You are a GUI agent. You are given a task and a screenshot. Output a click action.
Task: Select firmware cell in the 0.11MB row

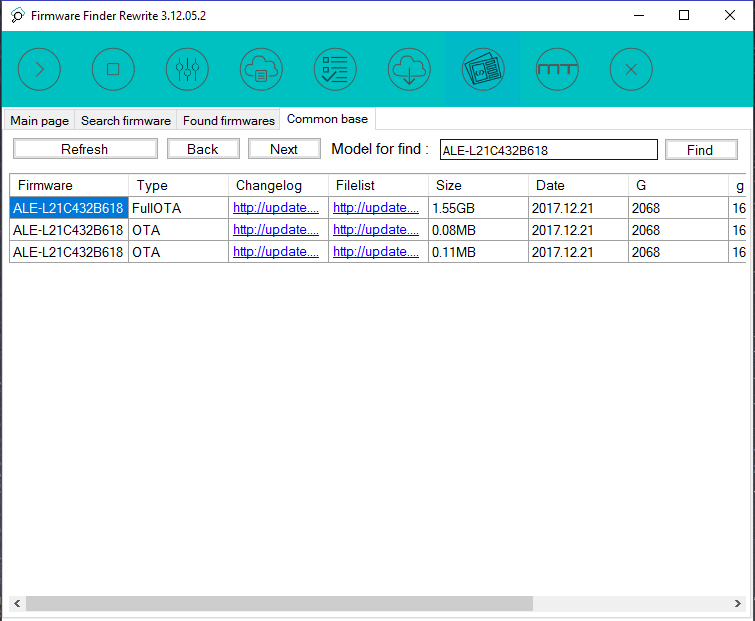[x=69, y=252]
